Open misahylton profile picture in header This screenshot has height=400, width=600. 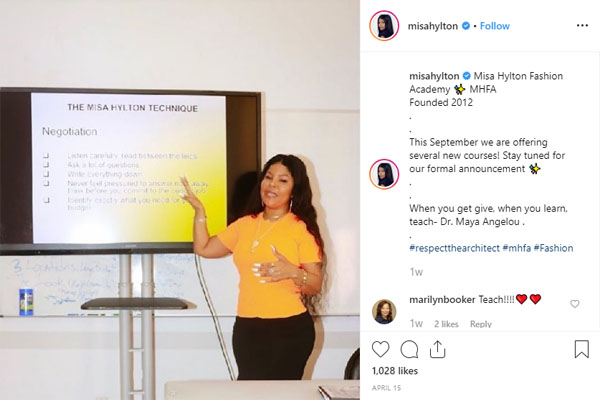(x=384, y=26)
